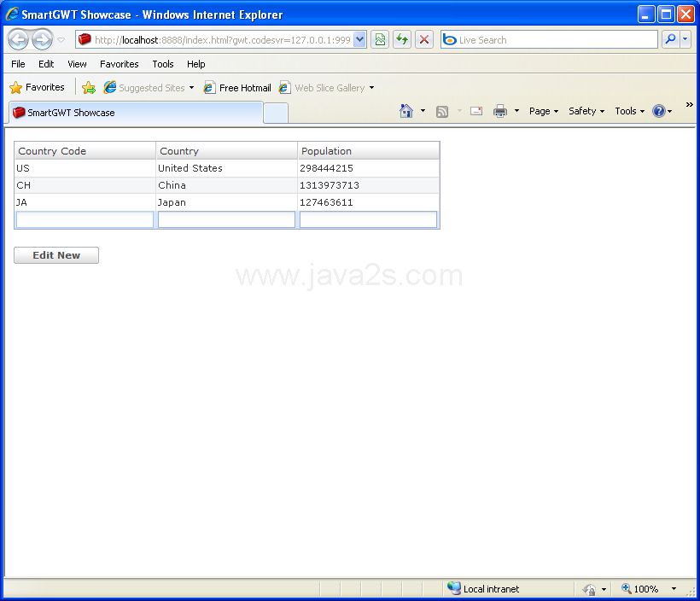Click the Home icon in command bar
The width and height of the screenshot is (700, 601).
406,111
